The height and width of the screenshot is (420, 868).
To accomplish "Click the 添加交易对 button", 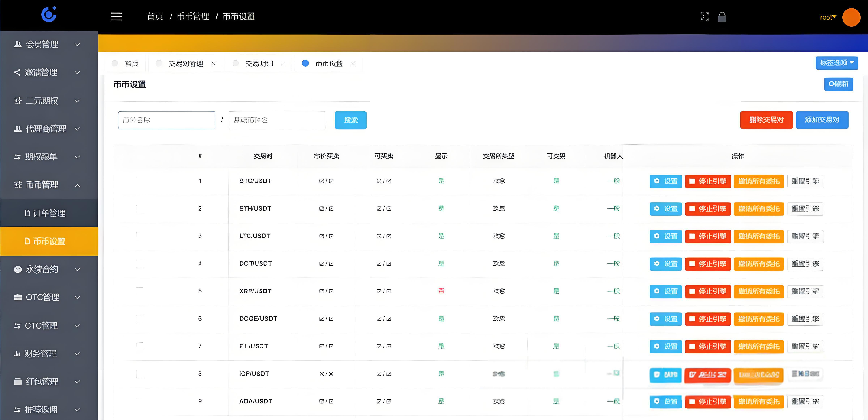I will 822,120.
